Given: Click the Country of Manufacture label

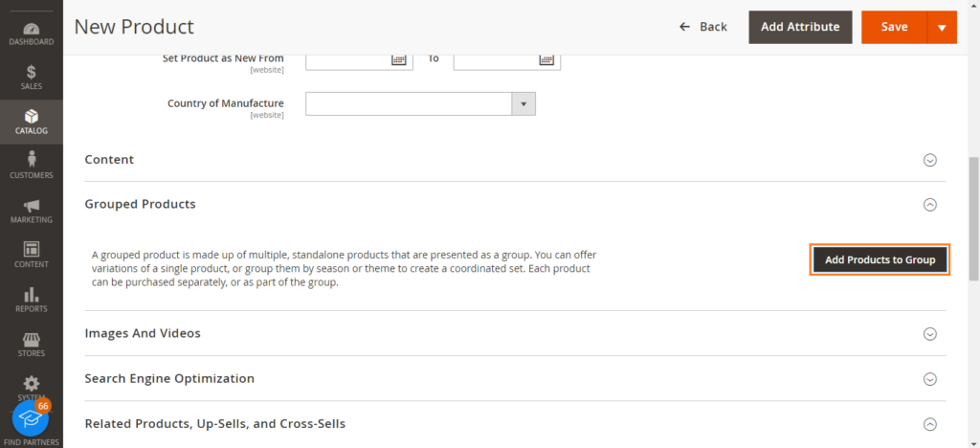Looking at the screenshot, I should pyautogui.click(x=226, y=103).
